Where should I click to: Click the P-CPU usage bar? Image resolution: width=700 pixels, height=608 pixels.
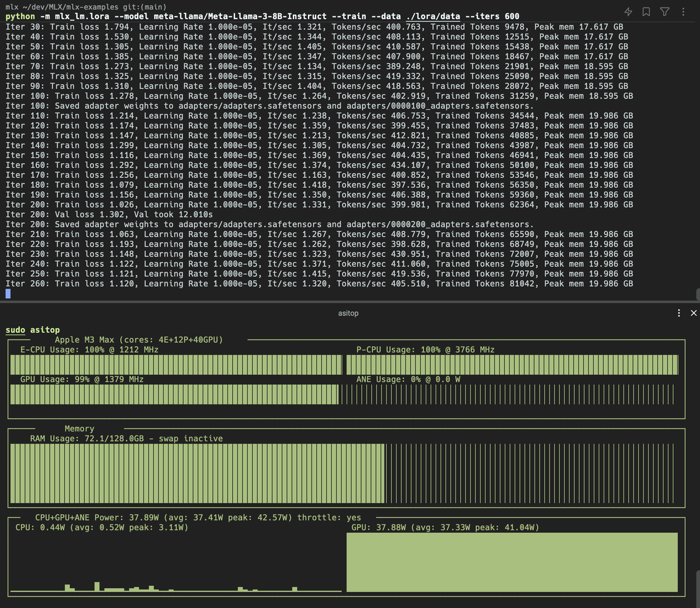click(512, 365)
